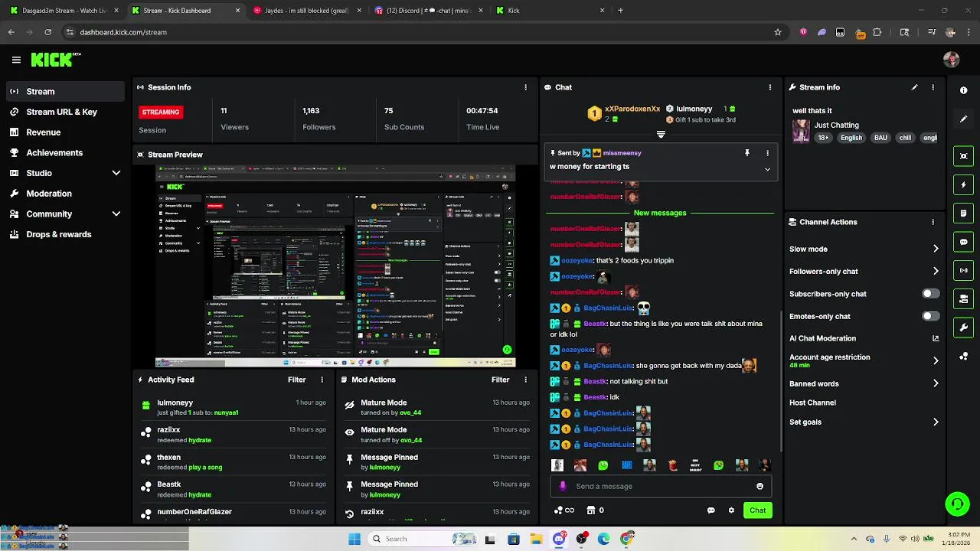Expand Banned words settings

click(936, 383)
